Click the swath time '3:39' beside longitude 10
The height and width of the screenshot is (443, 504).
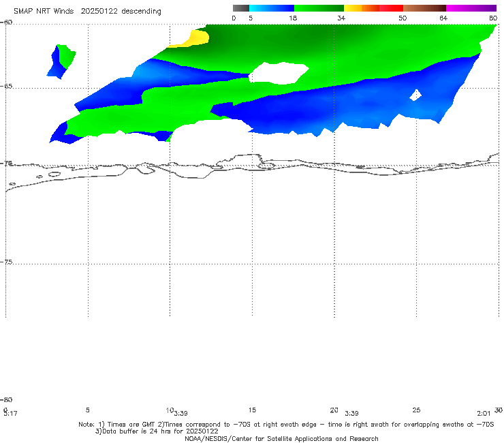coord(181,414)
